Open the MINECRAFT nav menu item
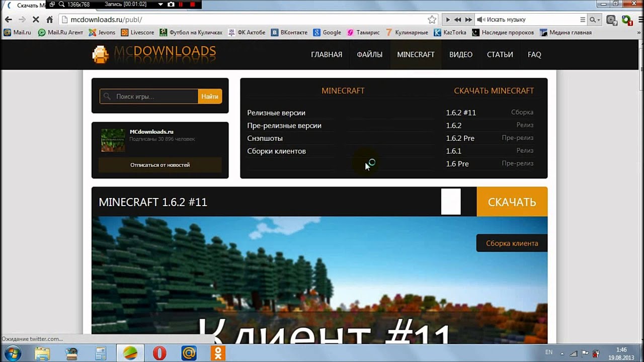 pyautogui.click(x=416, y=54)
